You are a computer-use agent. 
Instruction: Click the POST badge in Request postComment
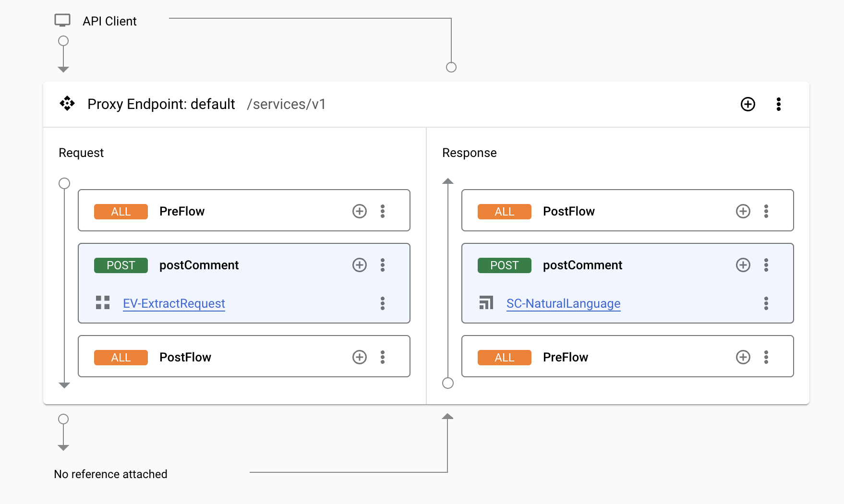121,265
